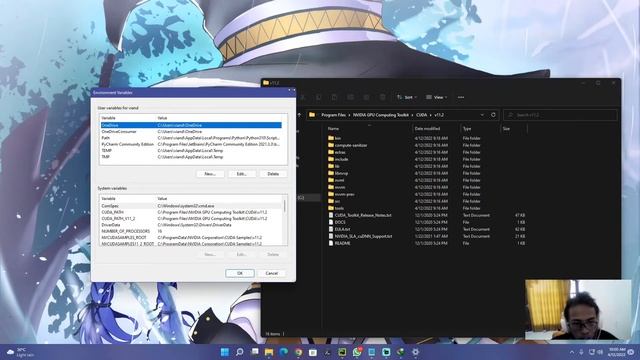
Task: Select the OneDrive user variable row
Action: (191, 125)
